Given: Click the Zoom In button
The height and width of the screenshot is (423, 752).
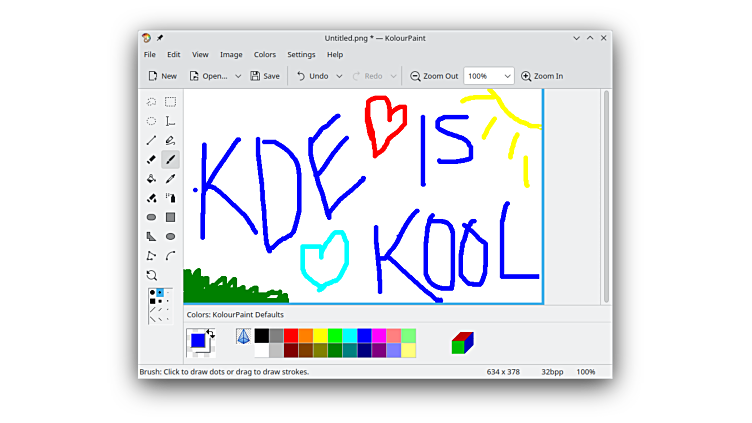Looking at the screenshot, I should (x=541, y=76).
